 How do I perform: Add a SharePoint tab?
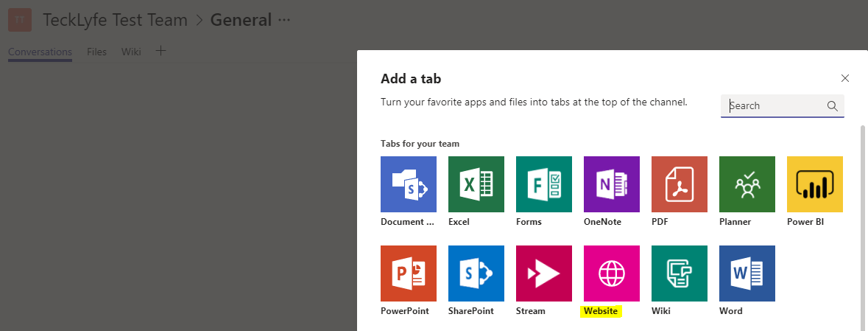476,273
